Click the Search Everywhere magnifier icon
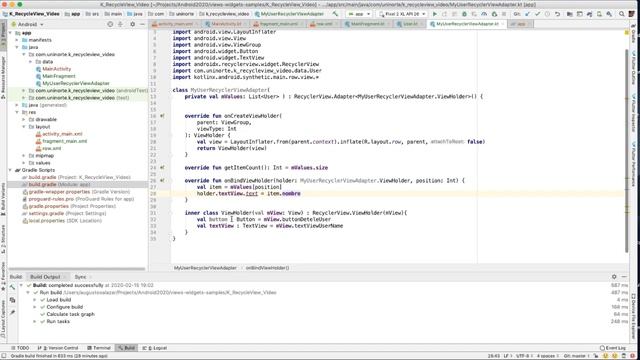Image resolution: width=640 pixels, height=360 pixels. pos(622,14)
